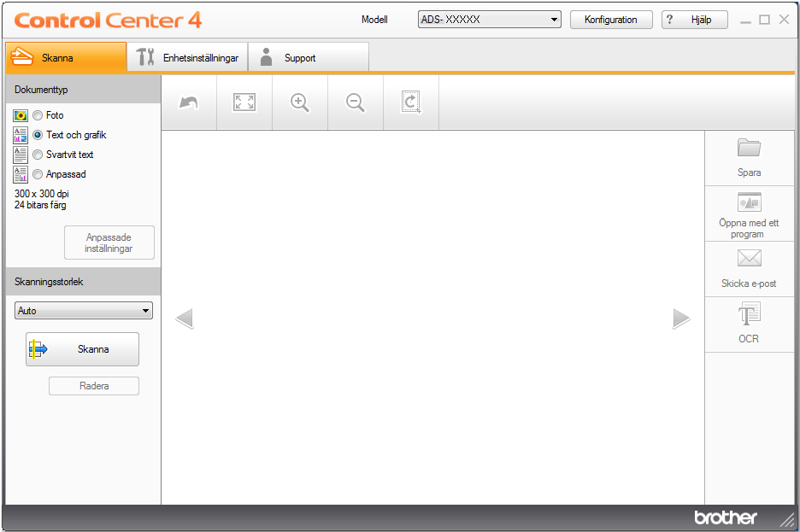Click the Foto document type icon
Screen dimensions: 800x532
click(x=21, y=115)
